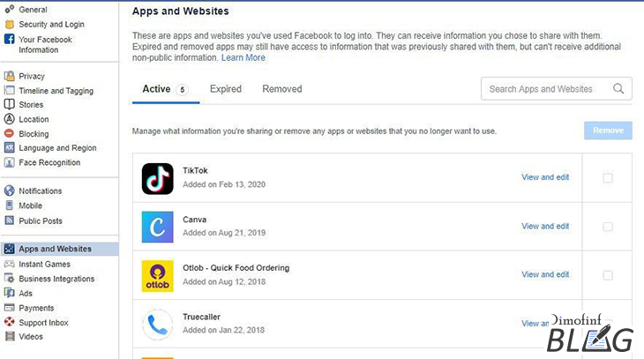This screenshot has height=359, width=644.
Task: Click 'Added on Aug 12, 2018' text
Action: [x=224, y=281]
